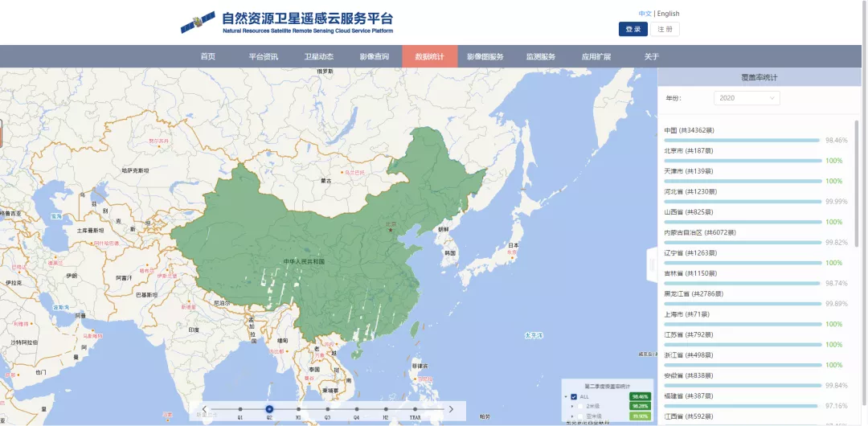Select the 黑龙江省 (共2786景) coverage row
This screenshot has height=426, width=868.
[755, 299]
